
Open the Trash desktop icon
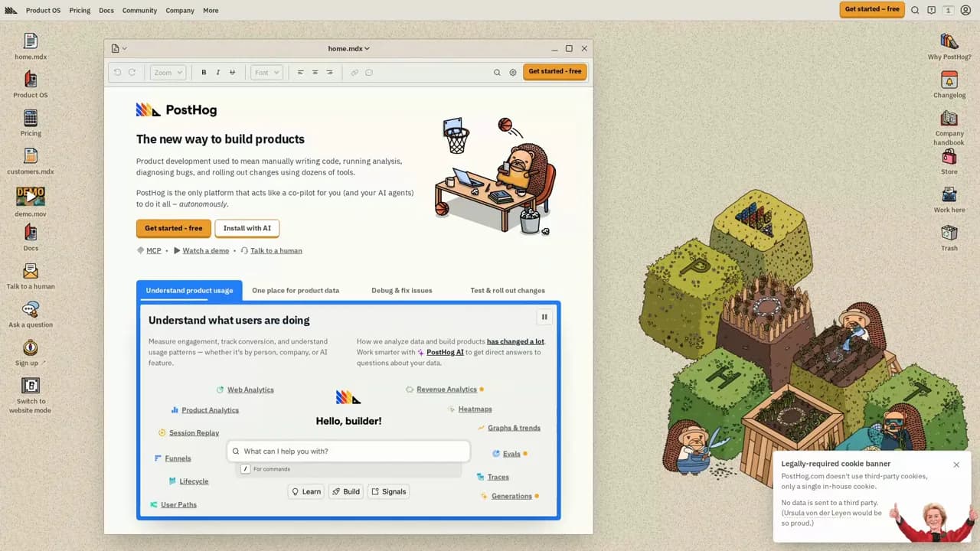tap(949, 237)
